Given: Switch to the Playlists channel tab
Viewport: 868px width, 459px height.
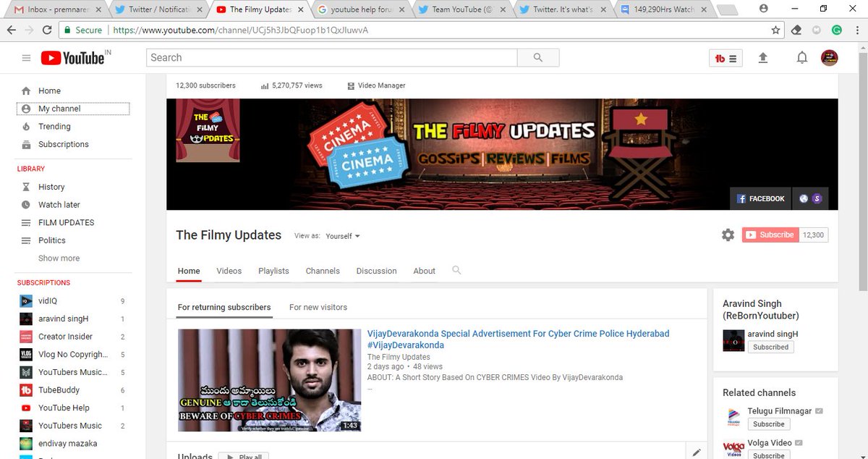Looking at the screenshot, I should tap(273, 271).
